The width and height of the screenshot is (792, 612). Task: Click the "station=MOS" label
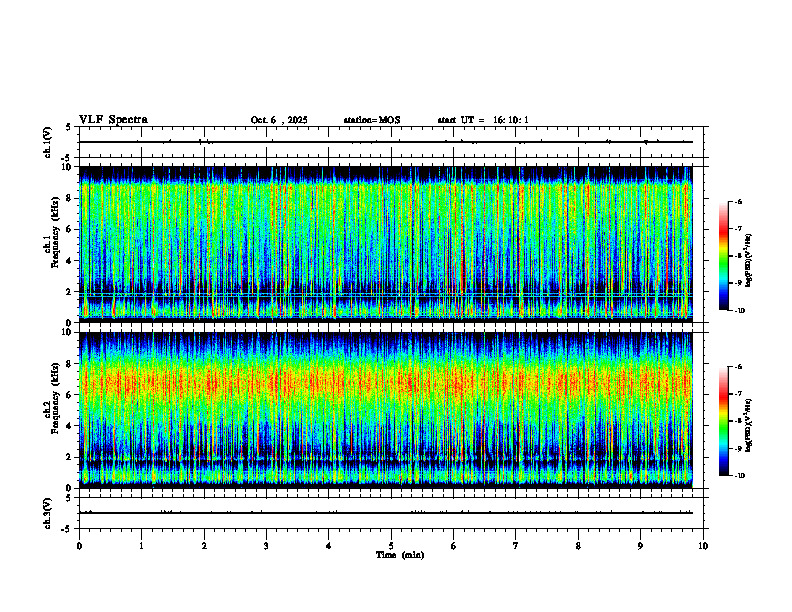(x=372, y=120)
